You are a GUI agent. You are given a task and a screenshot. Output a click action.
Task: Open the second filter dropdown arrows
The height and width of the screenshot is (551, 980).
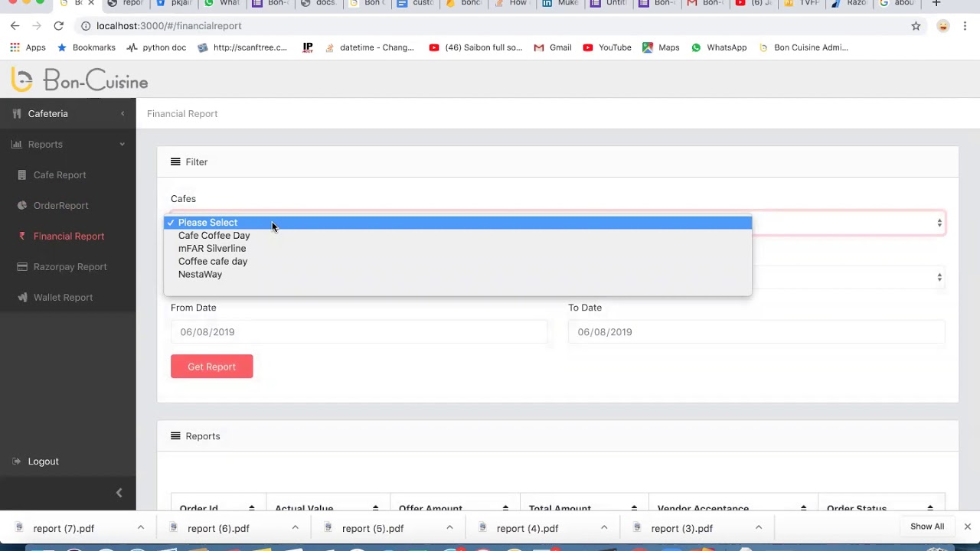click(939, 278)
